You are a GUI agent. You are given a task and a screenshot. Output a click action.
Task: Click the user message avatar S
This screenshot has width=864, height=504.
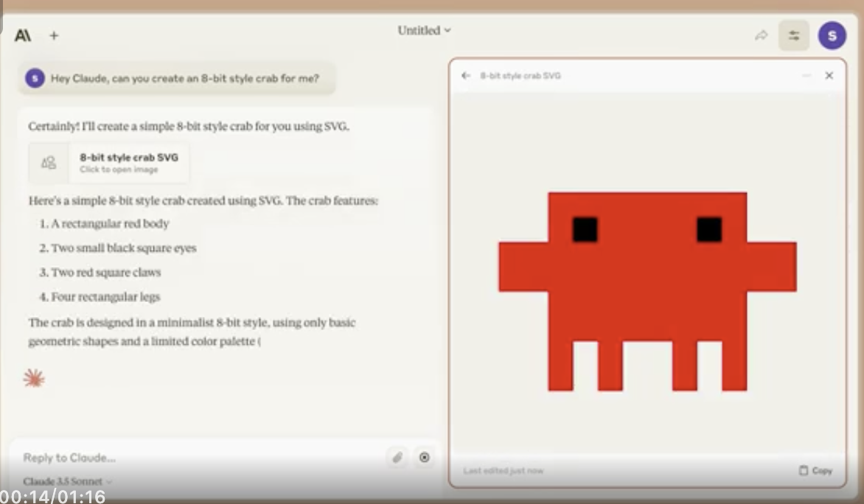tap(35, 78)
